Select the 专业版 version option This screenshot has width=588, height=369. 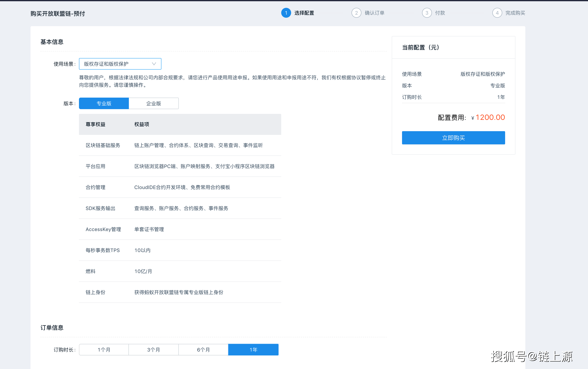[x=104, y=103]
